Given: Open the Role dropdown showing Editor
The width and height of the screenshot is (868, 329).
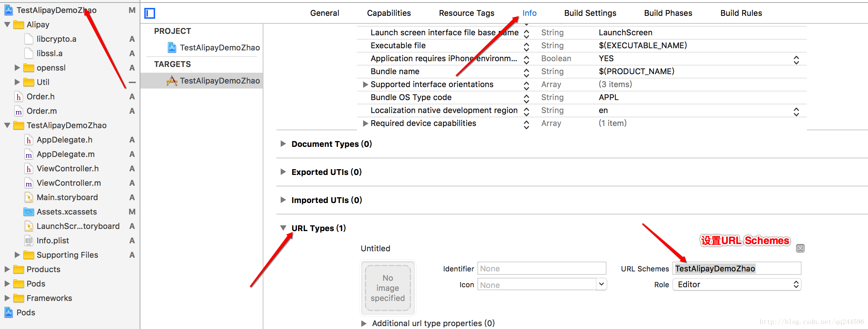Looking at the screenshot, I should [737, 284].
